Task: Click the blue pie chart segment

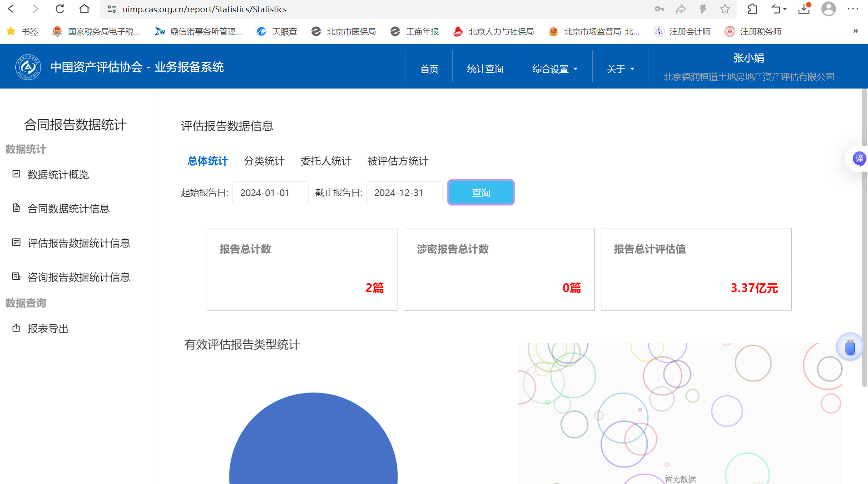Action: click(313, 445)
